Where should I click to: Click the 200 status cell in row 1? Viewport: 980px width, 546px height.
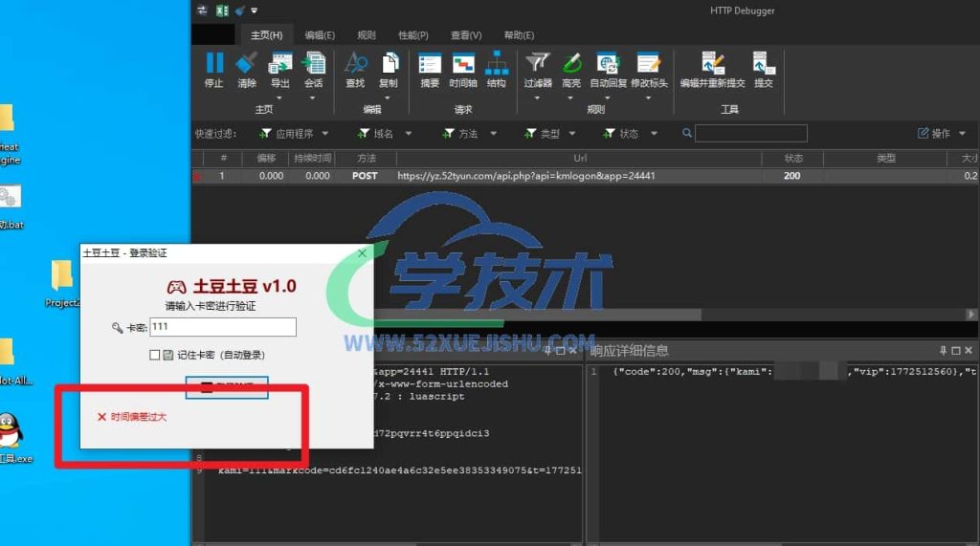(791, 176)
